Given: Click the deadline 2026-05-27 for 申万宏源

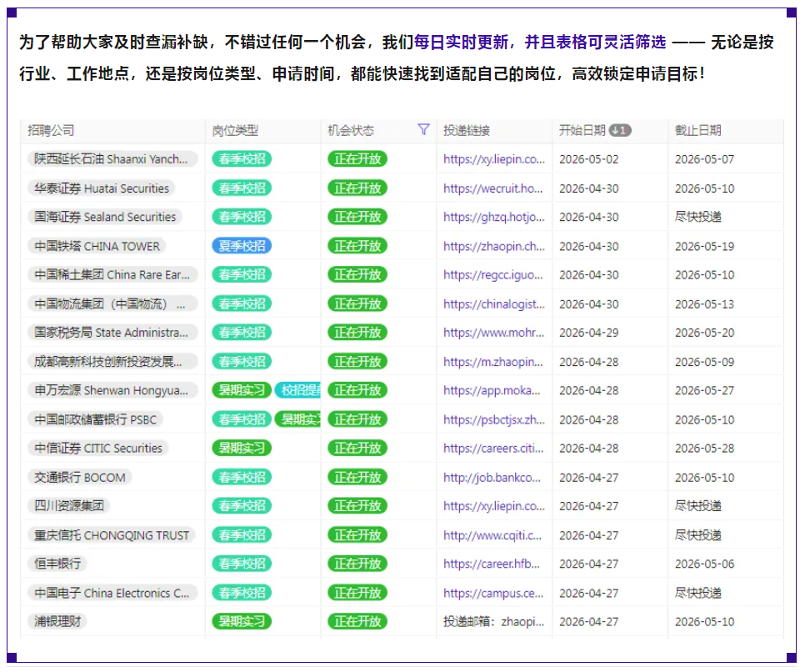Looking at the screenshot, I should 704,390.
